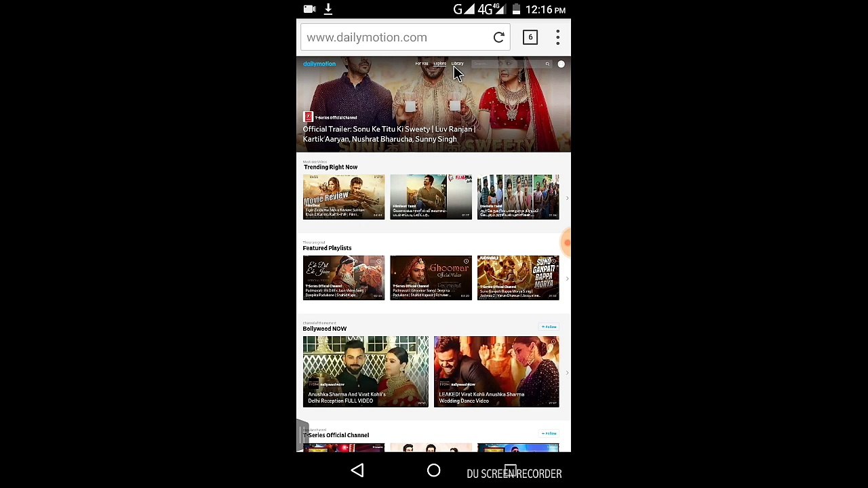Tap the download arrow status icon
Image resolution: width=868 pixels, height=488 pixels.
click(x=328, y=9)
